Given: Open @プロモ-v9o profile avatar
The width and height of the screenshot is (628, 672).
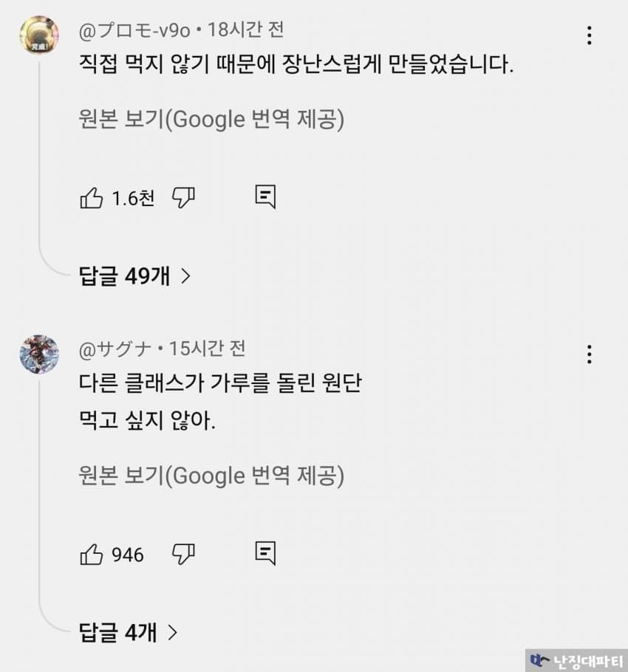Looking at the screenshot, I should (x=39, y=35).
